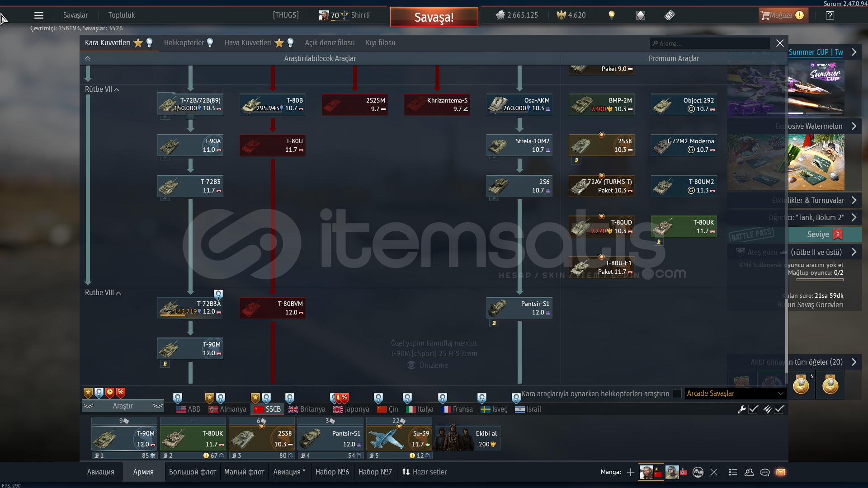Toggle auto-repair wrench checkbox

[x=753, y=409]
